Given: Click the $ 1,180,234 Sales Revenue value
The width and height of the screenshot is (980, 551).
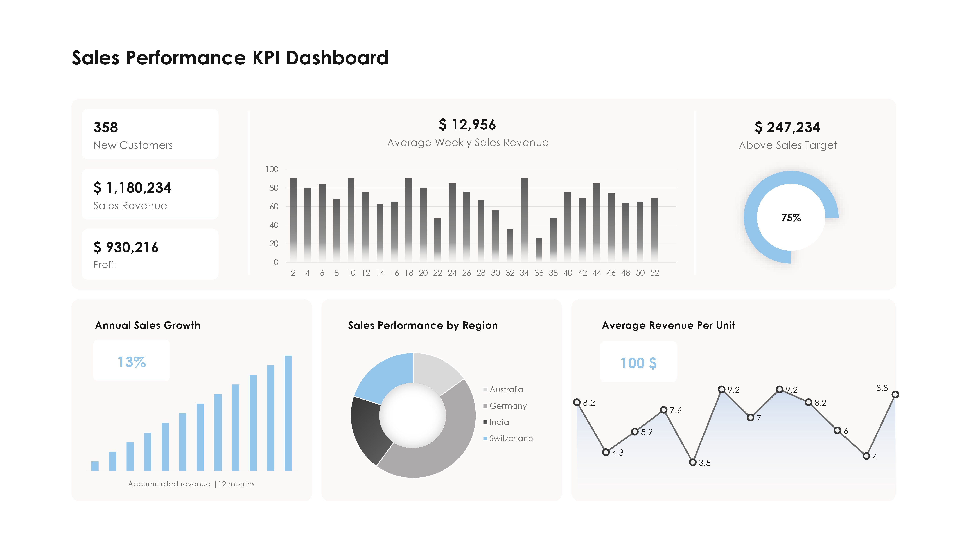Looking at the screenshot, I should pos(132,187).
